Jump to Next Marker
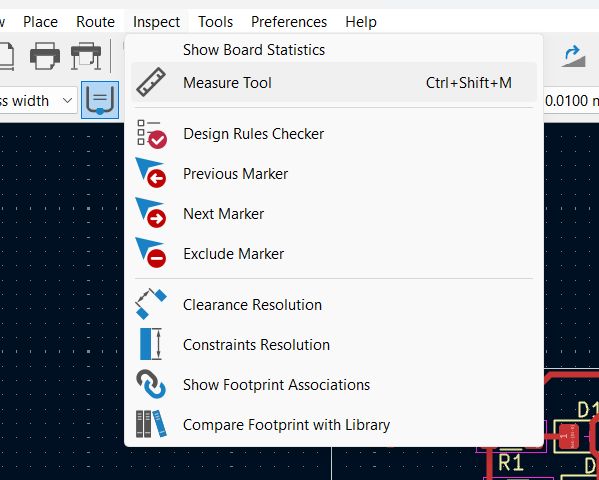This screenshot has height=480, width=599. tap(333, 214)
